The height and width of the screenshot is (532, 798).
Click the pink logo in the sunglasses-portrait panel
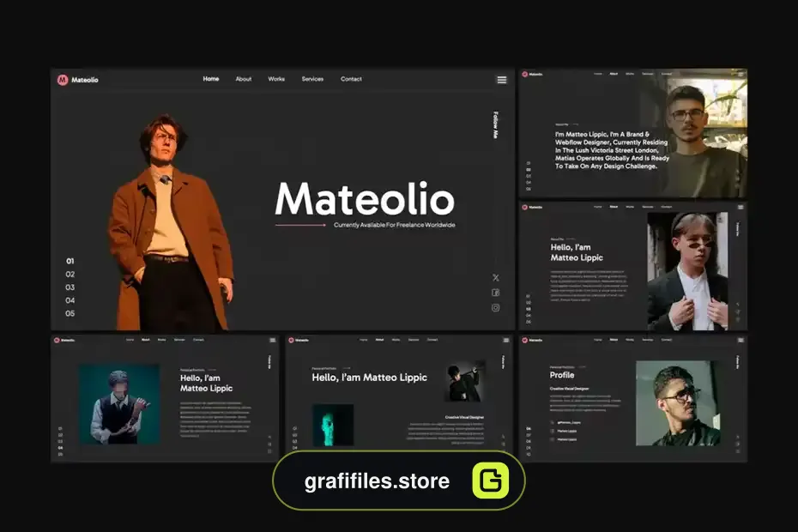click(524, 207)
